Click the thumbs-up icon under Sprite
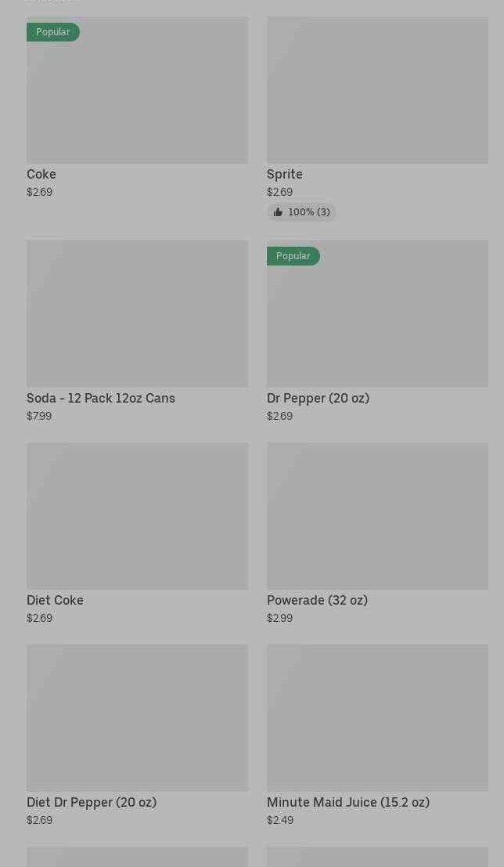Viewport: 504px width, 867px height. point(278,212)
